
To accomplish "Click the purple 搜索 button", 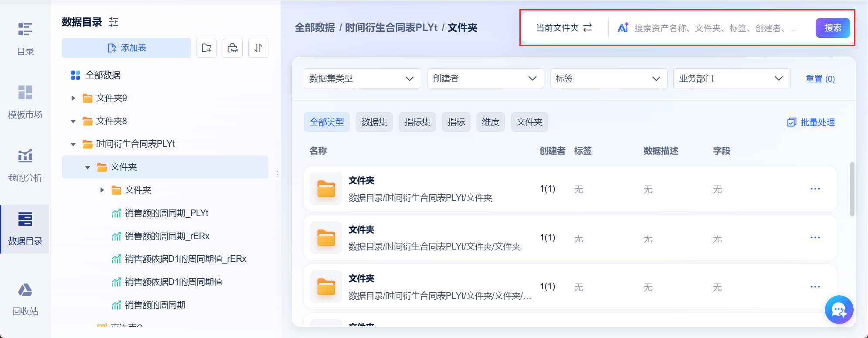I will pyautogui.click(x=833, y=28).
